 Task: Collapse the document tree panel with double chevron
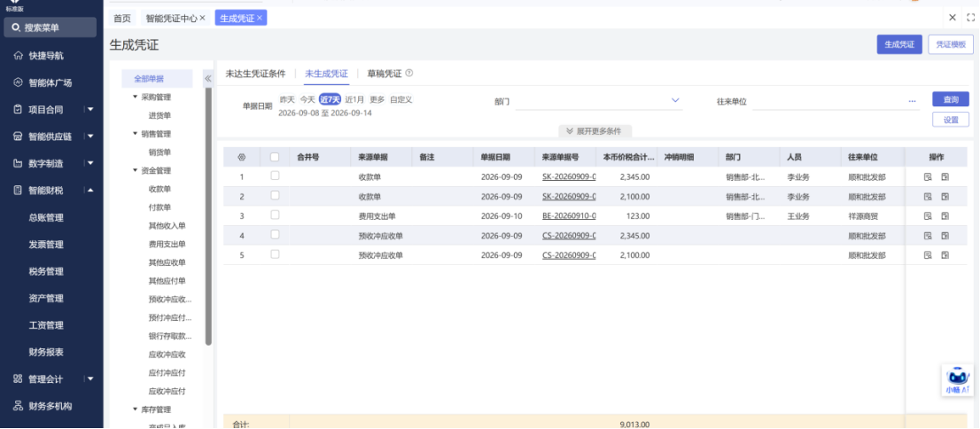(208, 78)
